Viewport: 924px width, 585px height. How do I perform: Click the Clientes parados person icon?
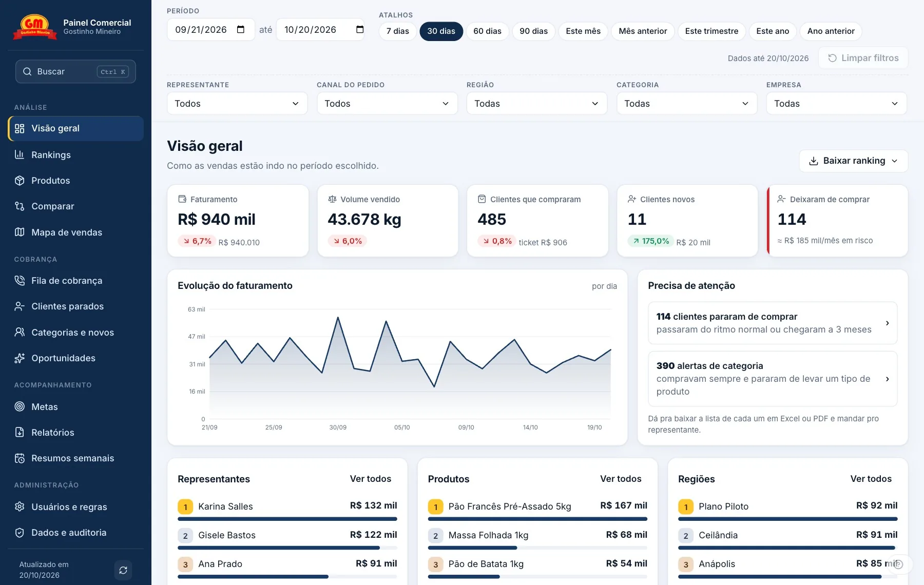click(20, 306)
